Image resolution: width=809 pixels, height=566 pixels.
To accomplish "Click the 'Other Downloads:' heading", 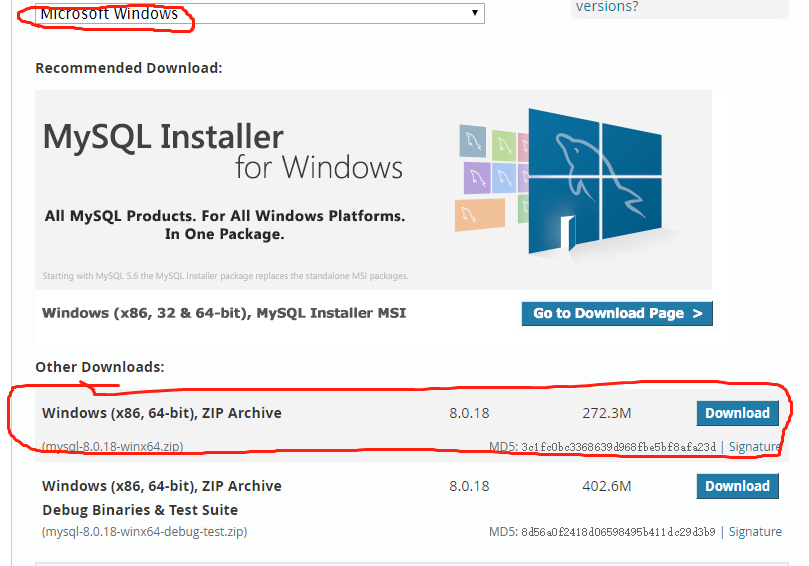I will pos(100,367).
